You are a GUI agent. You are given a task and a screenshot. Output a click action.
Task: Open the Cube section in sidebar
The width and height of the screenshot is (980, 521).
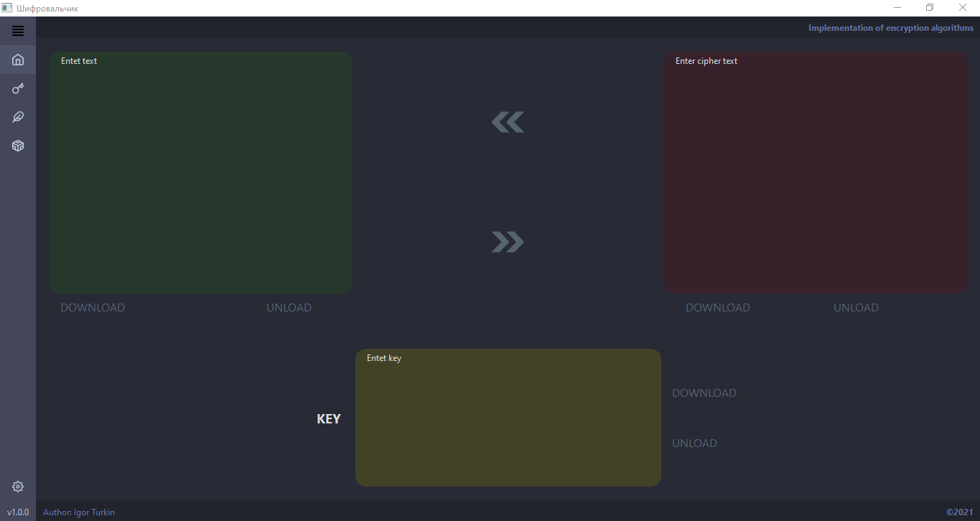pos(17,146)
